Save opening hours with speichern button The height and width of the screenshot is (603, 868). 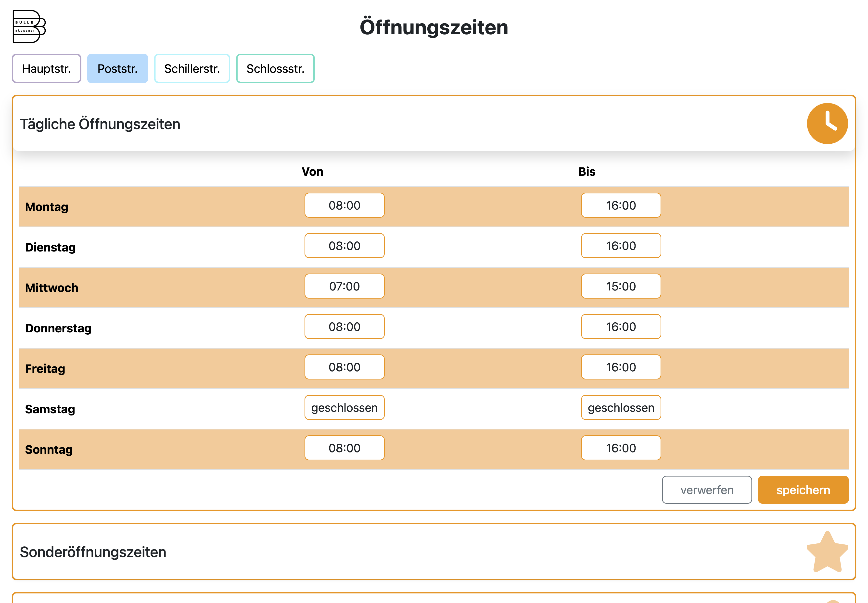coord(803,490)
